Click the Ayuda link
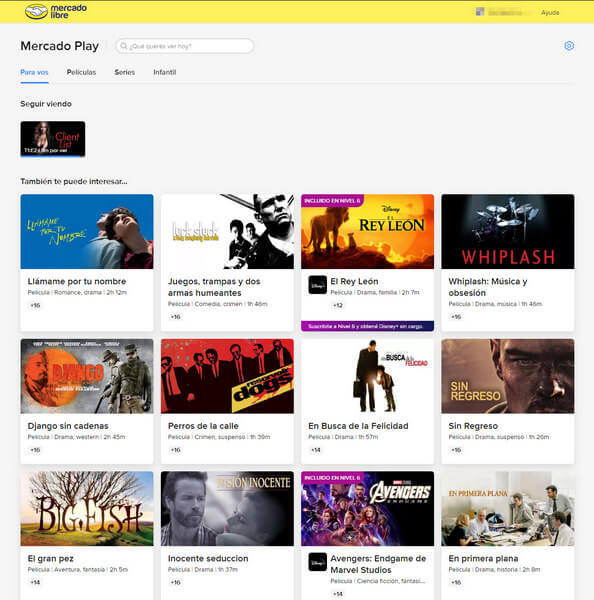 coord(550,13)
